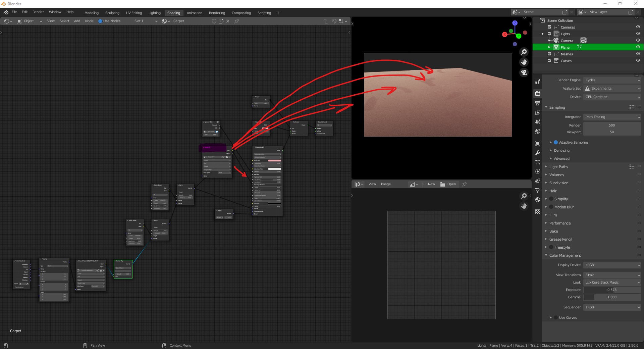Open the Render menu
This screenshot has height=349, width=644.
[x=38, y=12]
